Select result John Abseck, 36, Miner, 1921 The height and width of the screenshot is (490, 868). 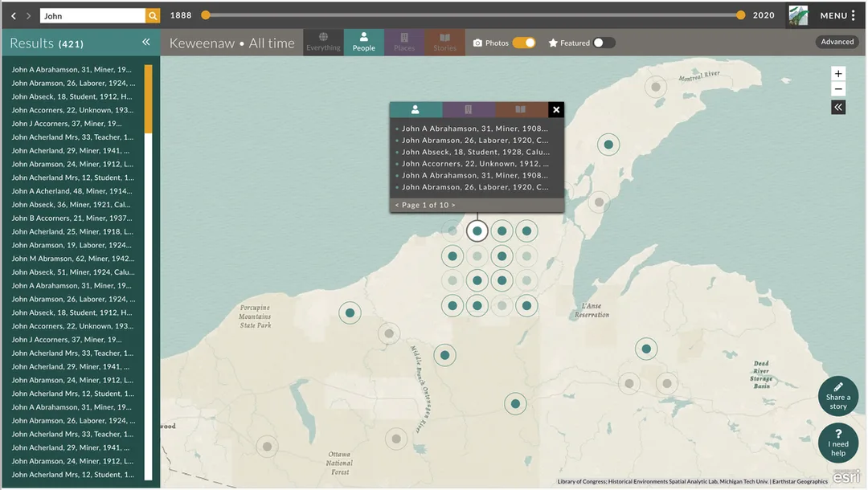[x=71, y=205]
